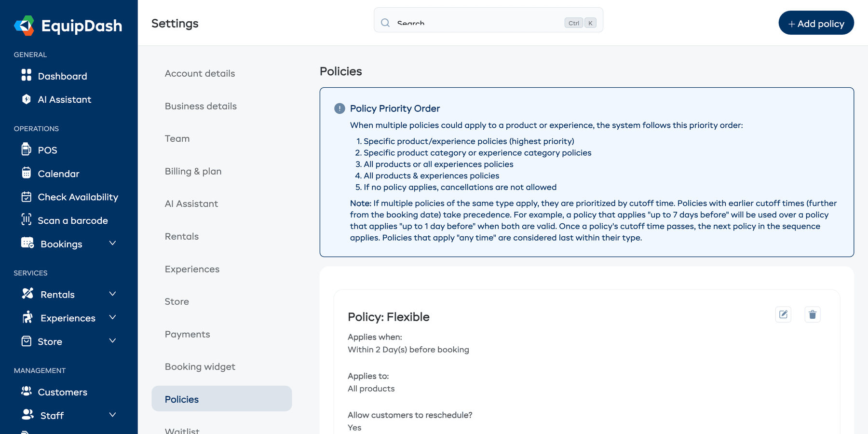Click the info icon on Policy Priority Order
The image size is (868, 434).
point(339,108)
